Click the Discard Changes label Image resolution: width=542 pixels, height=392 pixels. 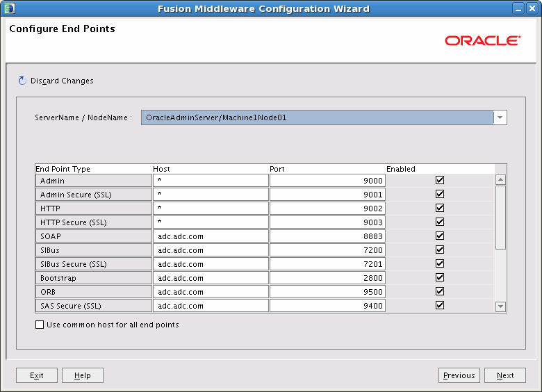62,81
